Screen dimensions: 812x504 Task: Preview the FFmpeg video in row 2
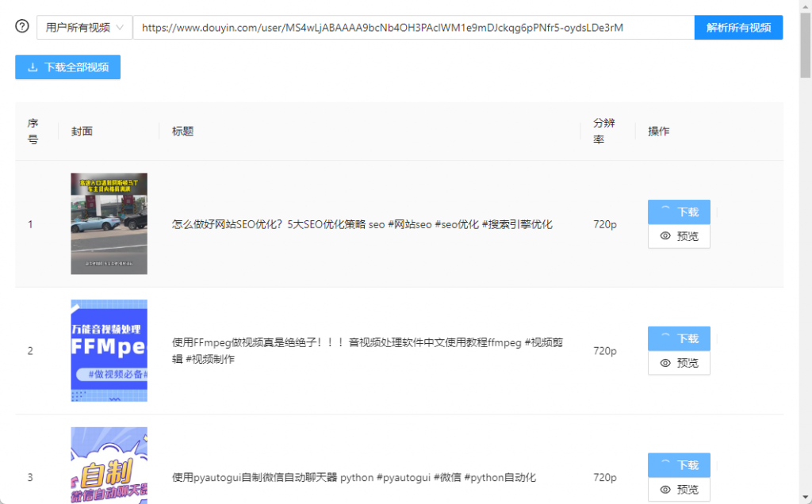tap(679, 363)
